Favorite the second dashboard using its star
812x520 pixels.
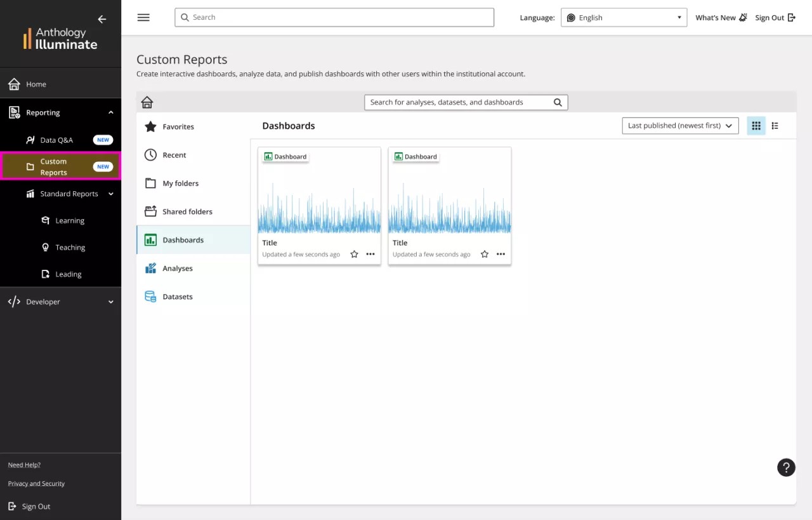pyautogui.click(x=484, y=254)
